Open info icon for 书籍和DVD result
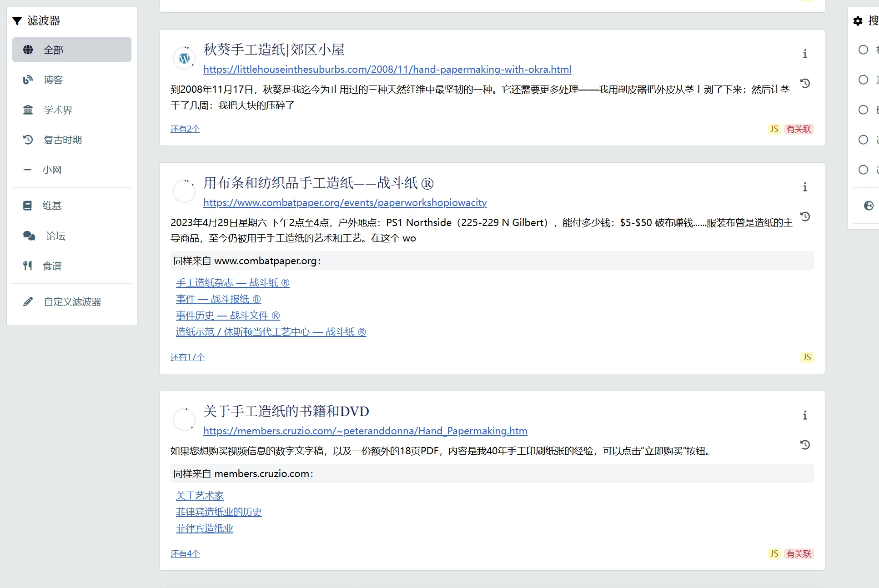 tap(805, 415)
